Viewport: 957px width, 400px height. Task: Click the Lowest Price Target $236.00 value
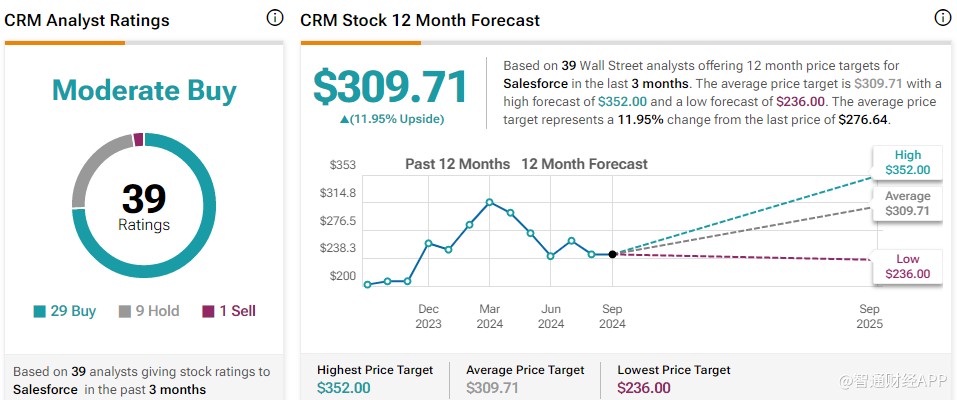coord(644,388)
